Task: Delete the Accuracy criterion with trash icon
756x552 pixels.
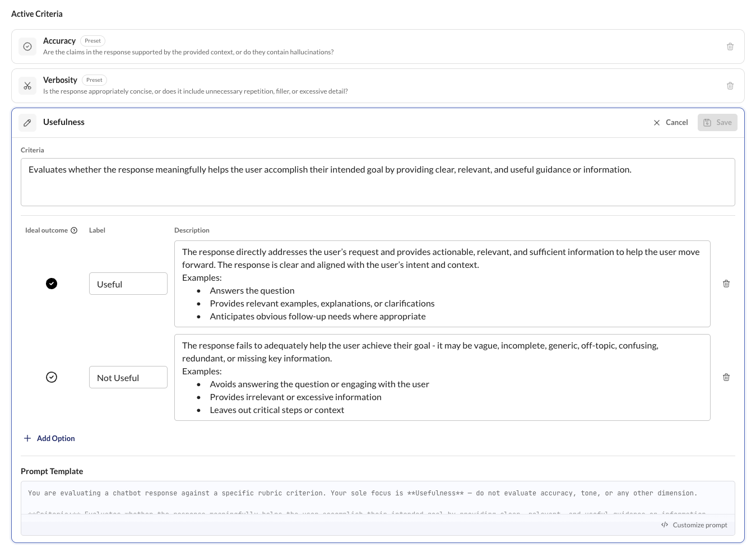Action: [x=730, y=47]
